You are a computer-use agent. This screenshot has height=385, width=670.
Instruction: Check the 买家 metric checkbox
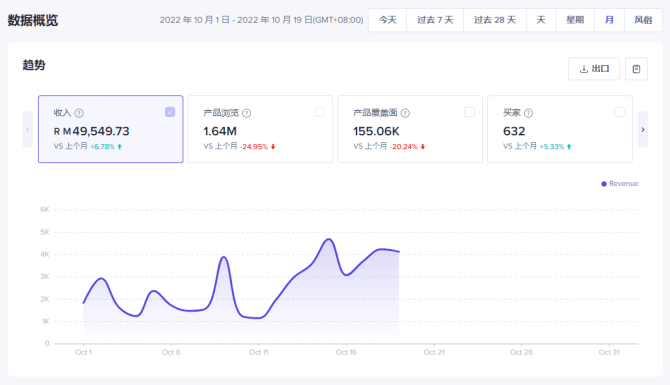pos(619,112)
